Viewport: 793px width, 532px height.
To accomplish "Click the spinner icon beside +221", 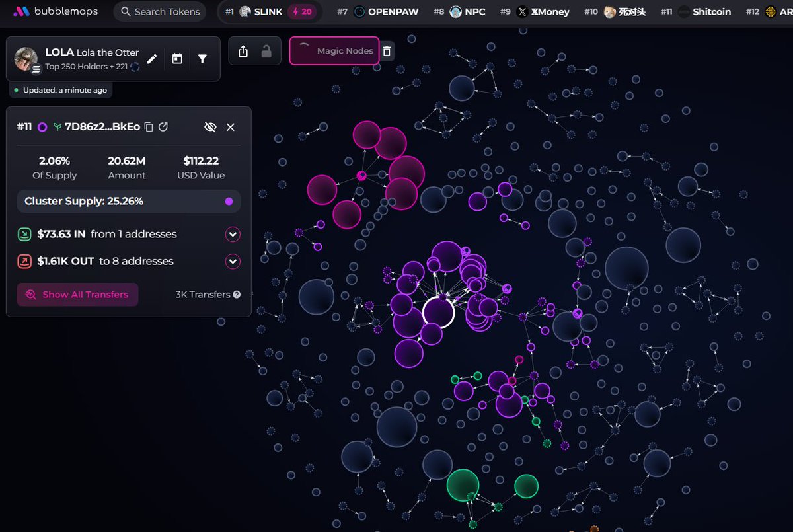I will (135, 67).
